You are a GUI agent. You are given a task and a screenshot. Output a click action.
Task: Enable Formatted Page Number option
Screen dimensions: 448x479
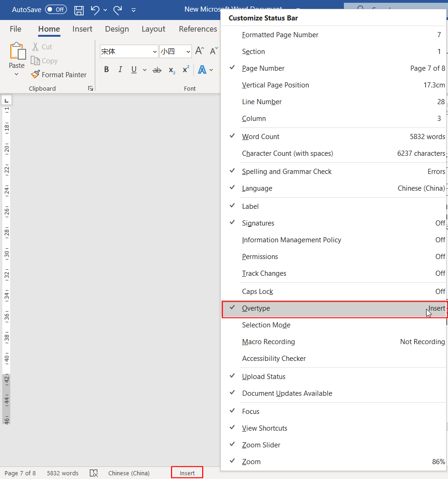(x=334, y=35)
